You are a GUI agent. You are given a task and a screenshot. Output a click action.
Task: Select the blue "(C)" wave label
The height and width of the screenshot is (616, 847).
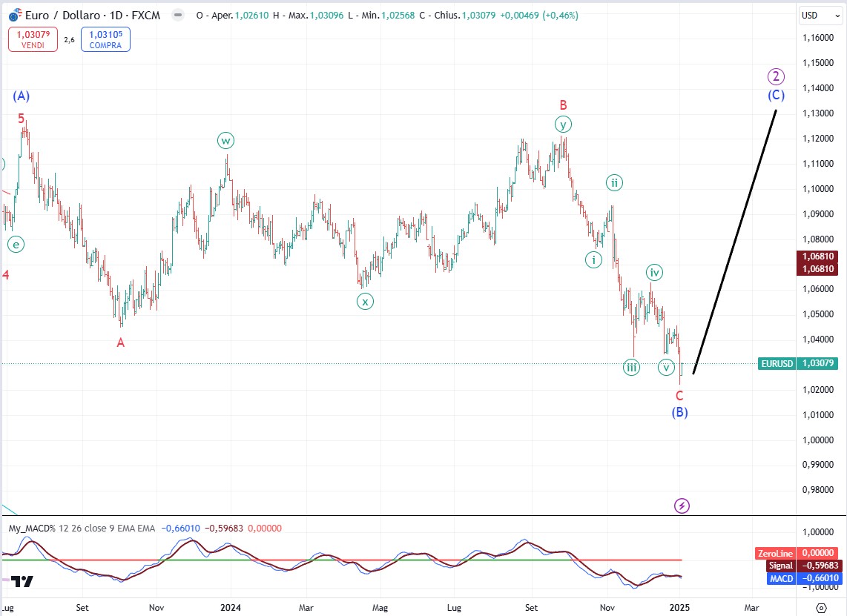(777, 95)
